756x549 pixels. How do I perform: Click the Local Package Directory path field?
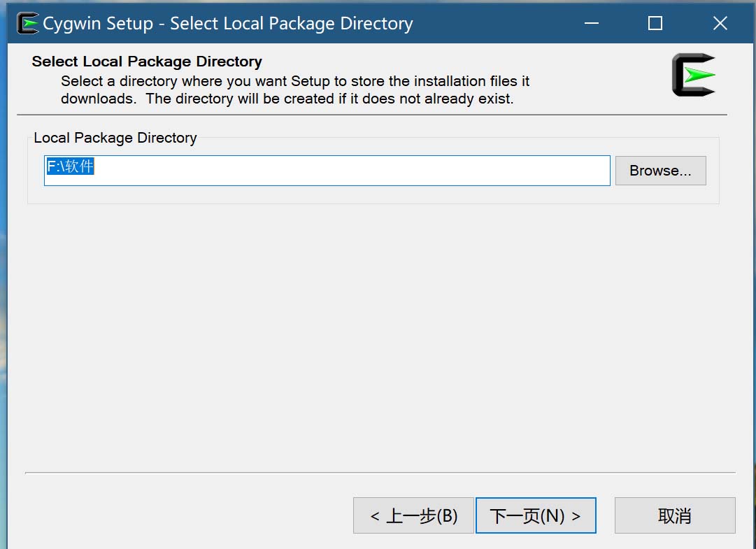pos(327,170)
